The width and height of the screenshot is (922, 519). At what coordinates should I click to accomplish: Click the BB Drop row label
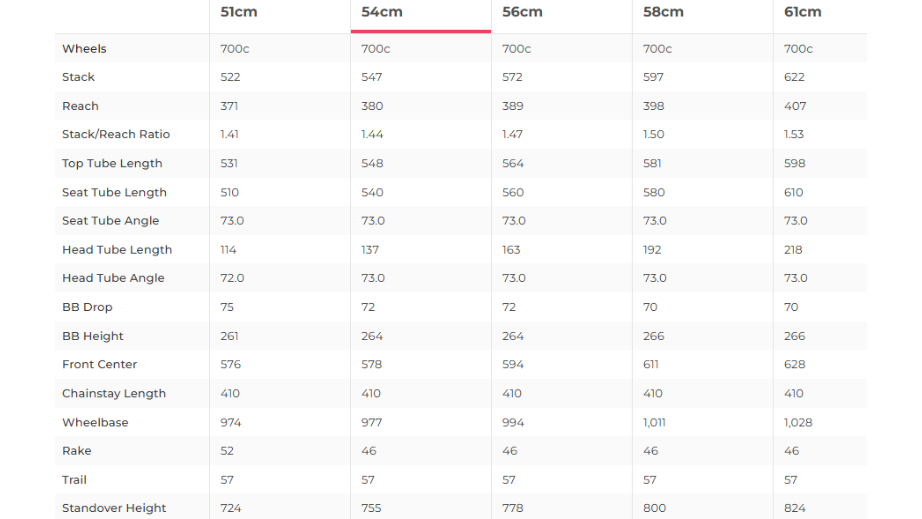click(87, 307)
